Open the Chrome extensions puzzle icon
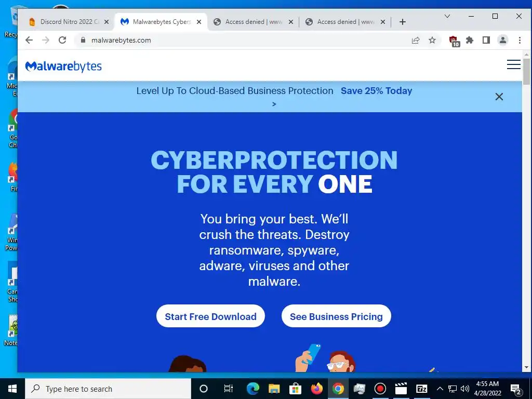The width and height of the screenshot is (532, 399). (470, 41)
